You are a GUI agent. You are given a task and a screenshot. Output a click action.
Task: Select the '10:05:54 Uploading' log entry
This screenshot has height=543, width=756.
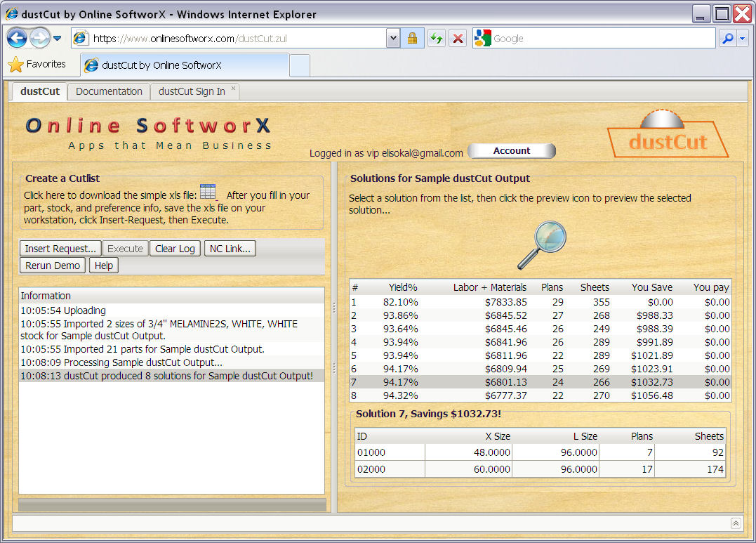click(x=172, y=310)
